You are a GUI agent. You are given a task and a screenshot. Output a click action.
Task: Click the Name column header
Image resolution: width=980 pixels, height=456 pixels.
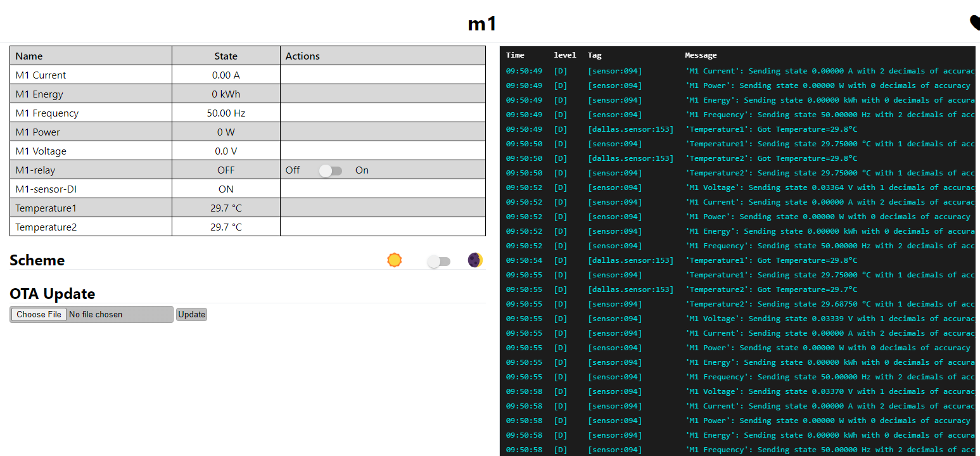click(29, 56)
